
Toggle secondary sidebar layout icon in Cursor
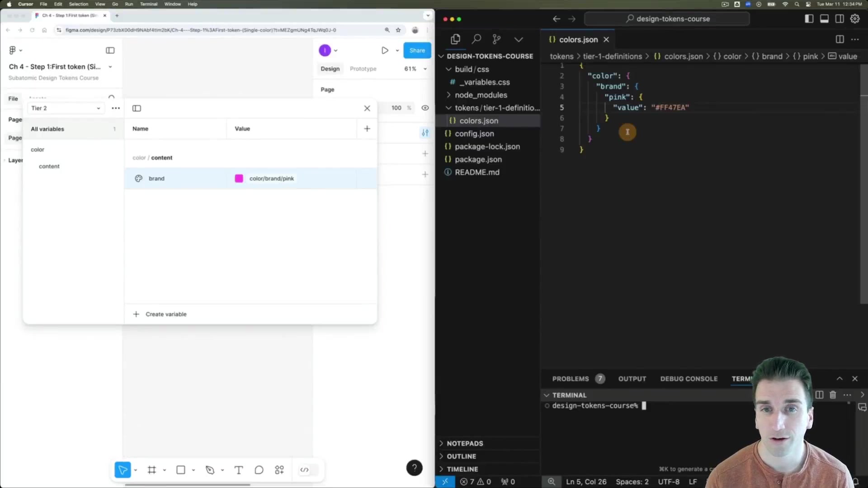point(840,19)
